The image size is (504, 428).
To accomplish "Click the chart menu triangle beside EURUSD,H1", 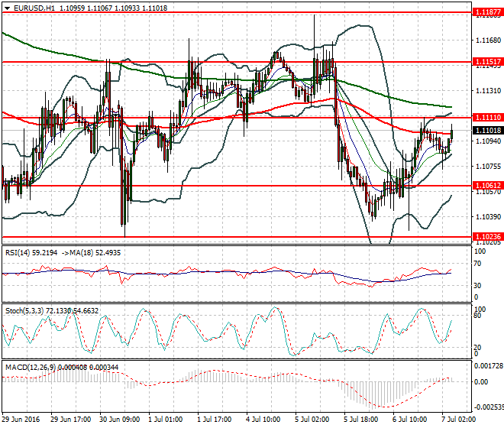I will point(7,8).
